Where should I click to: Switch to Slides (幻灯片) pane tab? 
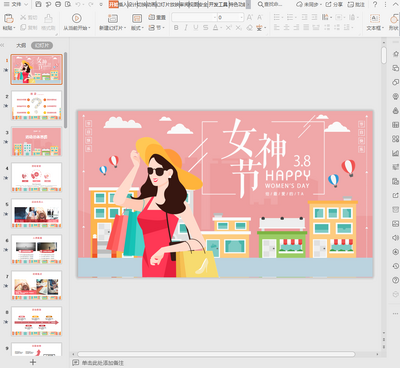pos(42,45)
